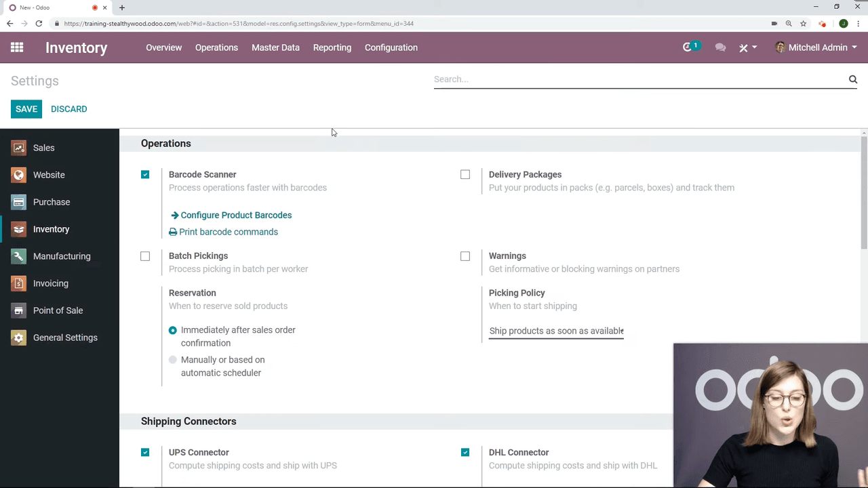The width and height of the screenshot is (868, 488).
Task: Click the General Settings gear icon
Action: click(x=19, y=338)
